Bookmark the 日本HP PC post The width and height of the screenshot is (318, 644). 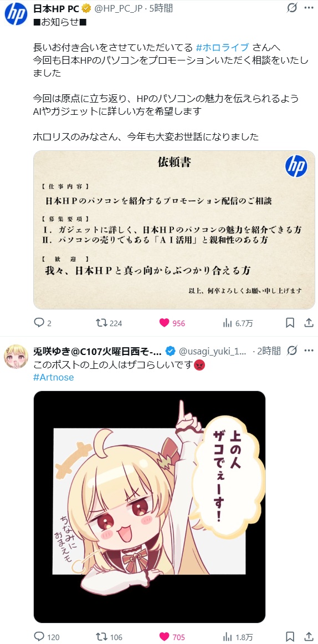(x=290, y=323)
